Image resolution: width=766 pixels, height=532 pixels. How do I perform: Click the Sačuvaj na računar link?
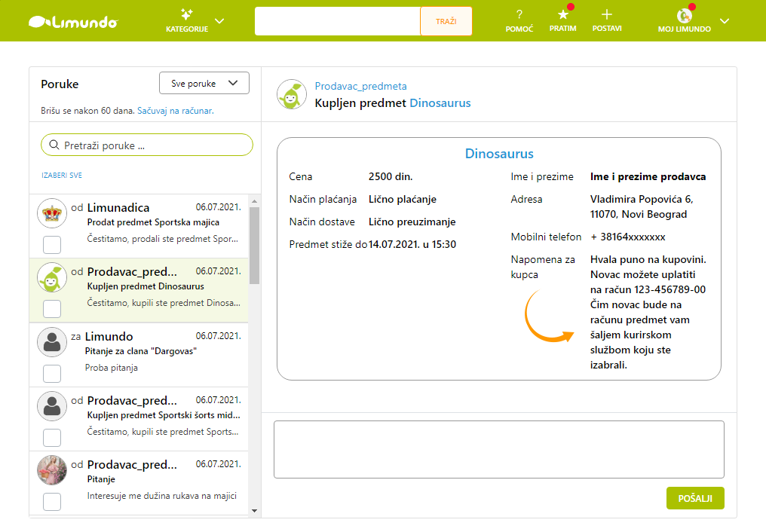176,111
